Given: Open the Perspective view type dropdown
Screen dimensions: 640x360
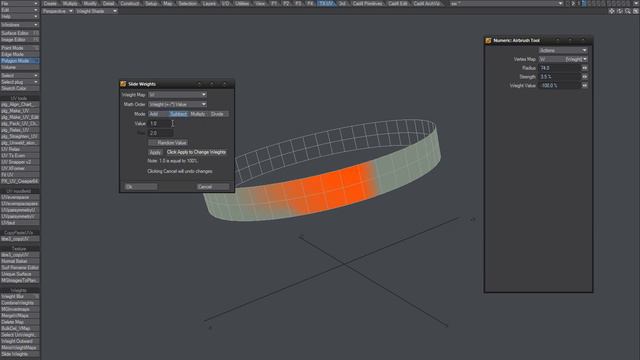Looking at the screenshot, I should 58,11.
